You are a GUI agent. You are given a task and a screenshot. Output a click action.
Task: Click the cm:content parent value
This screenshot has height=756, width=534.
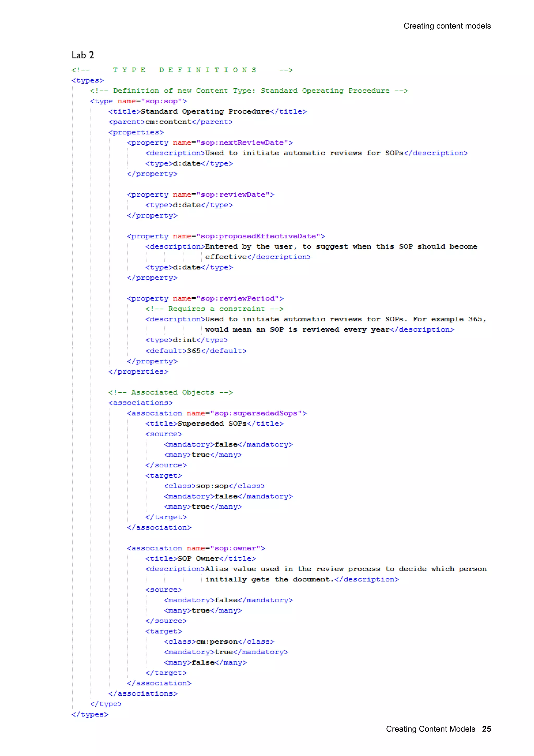tap(168, 122)
